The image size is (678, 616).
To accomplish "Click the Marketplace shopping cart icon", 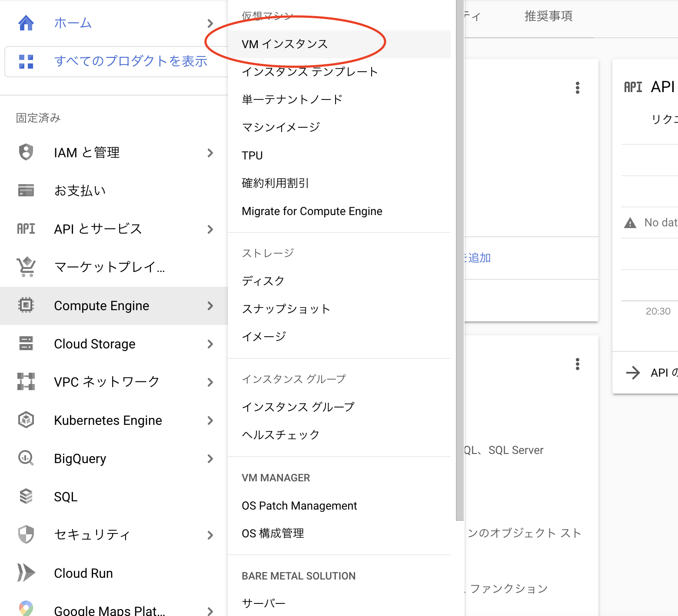I will 26,267.
